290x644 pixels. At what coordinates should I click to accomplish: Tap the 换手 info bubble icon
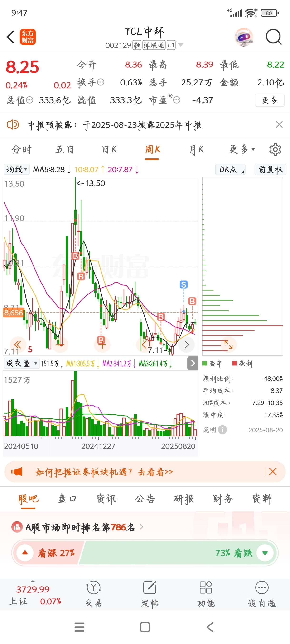[x=101, y=82]
